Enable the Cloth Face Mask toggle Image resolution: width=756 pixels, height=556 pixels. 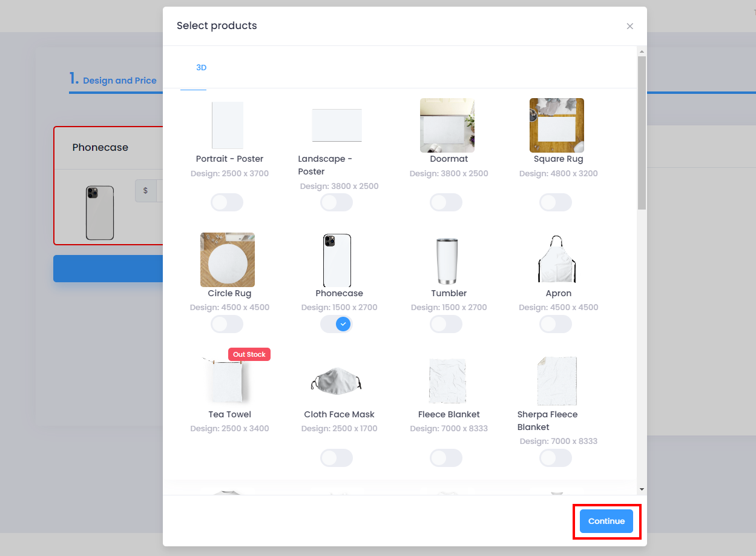pos(337,458)
